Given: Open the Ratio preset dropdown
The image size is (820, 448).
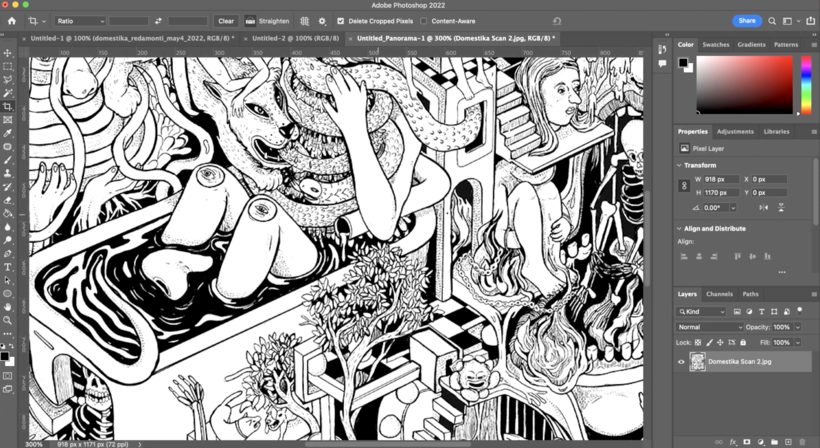Looking at the screenshot, I should tap(80, 21).
